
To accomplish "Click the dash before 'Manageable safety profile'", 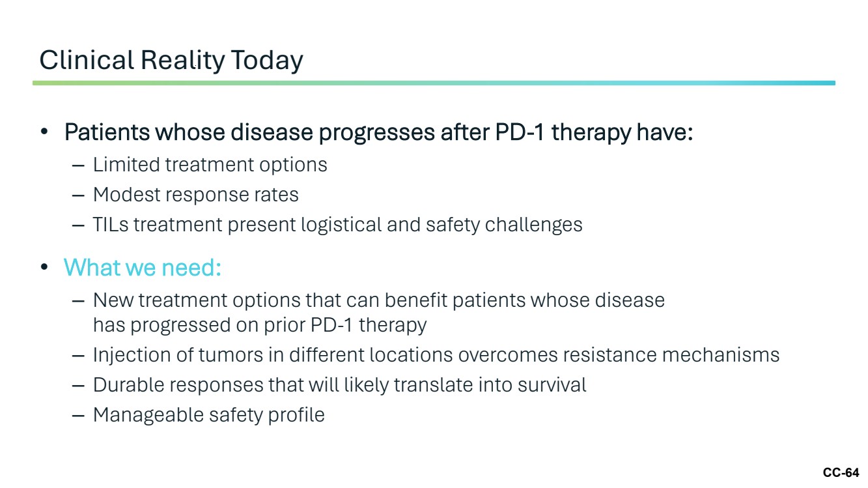I will pos(78,416).
